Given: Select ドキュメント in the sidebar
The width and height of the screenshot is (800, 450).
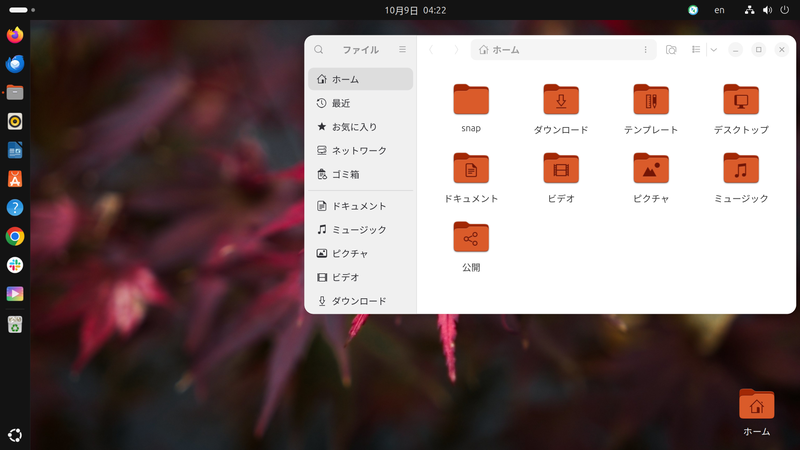Looking at the screenshot, I should click(x=360, y=206).
